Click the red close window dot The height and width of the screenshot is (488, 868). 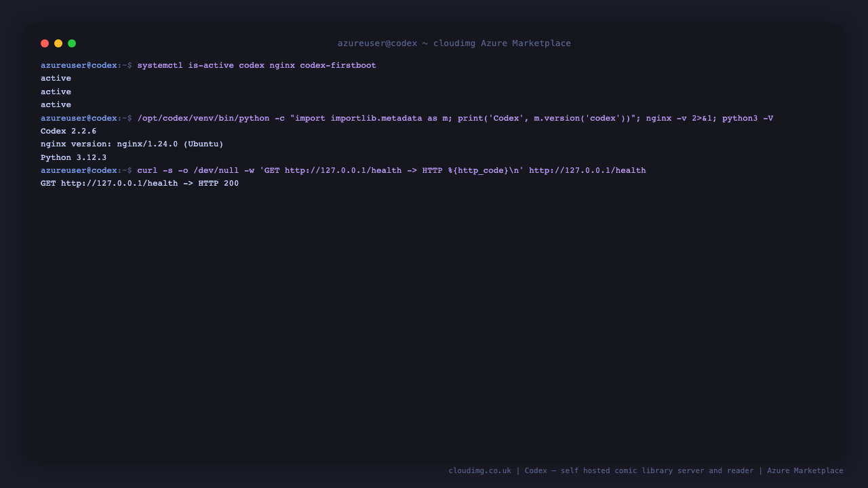pyautogui.click(x=45, y=43)
